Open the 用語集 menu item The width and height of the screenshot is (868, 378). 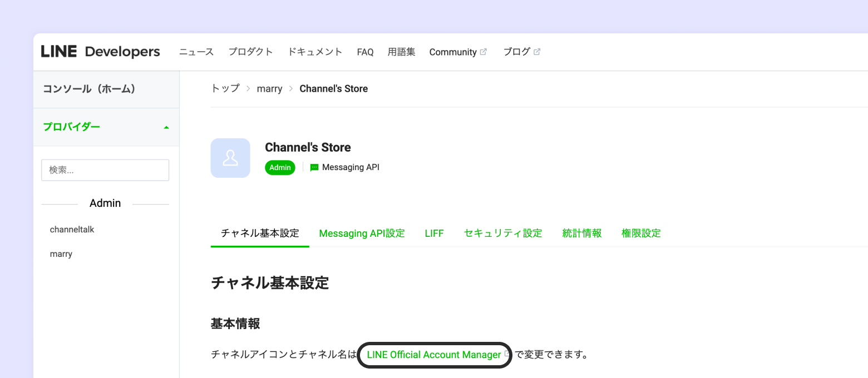(x=402, y=52)
